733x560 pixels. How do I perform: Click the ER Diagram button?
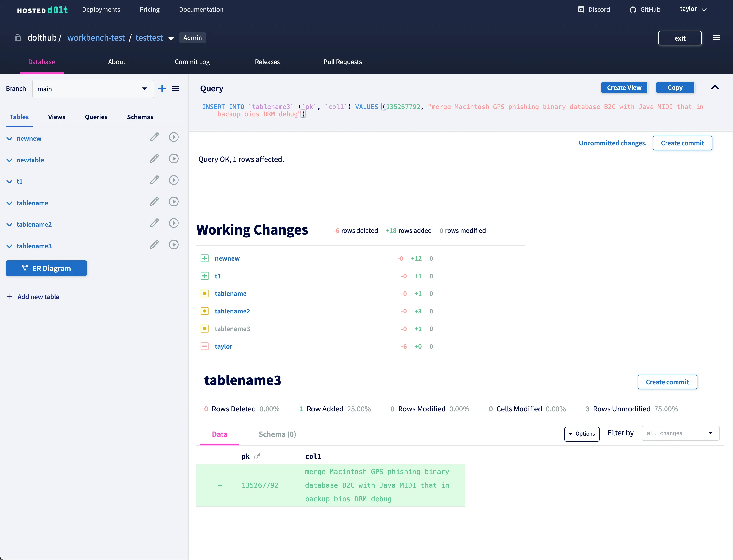click(x=46, y=268)
